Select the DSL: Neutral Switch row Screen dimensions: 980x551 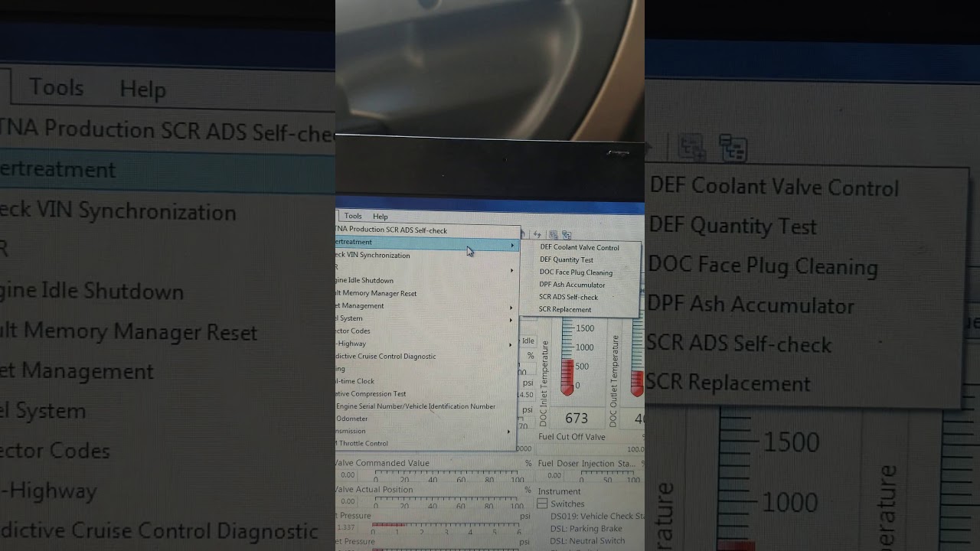click(x=588, y=541)
